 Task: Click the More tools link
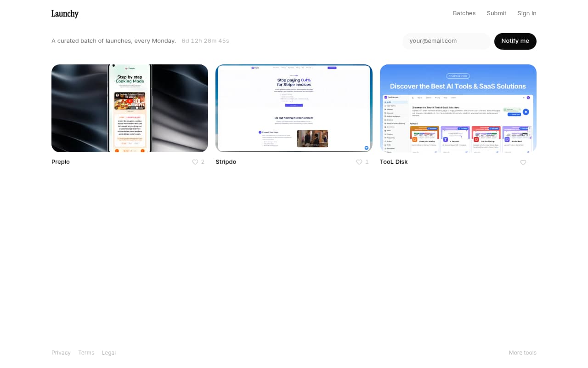522,352
